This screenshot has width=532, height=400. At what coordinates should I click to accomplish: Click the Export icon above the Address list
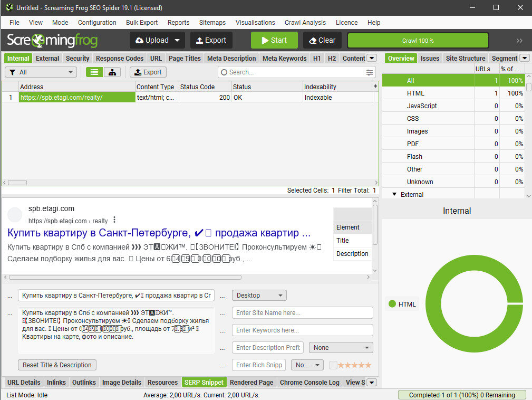pyautogui.click(x=148, y=72)
